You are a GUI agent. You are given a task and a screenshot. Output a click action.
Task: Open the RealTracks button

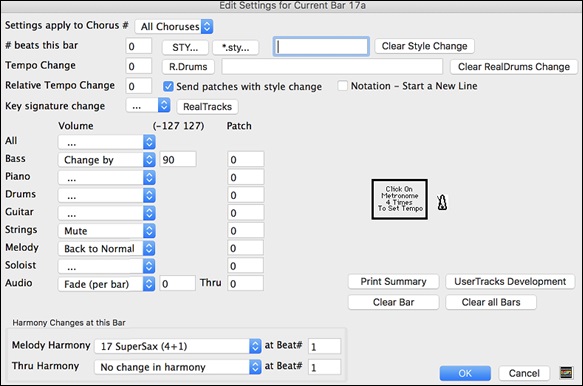[x=207, y=107]
